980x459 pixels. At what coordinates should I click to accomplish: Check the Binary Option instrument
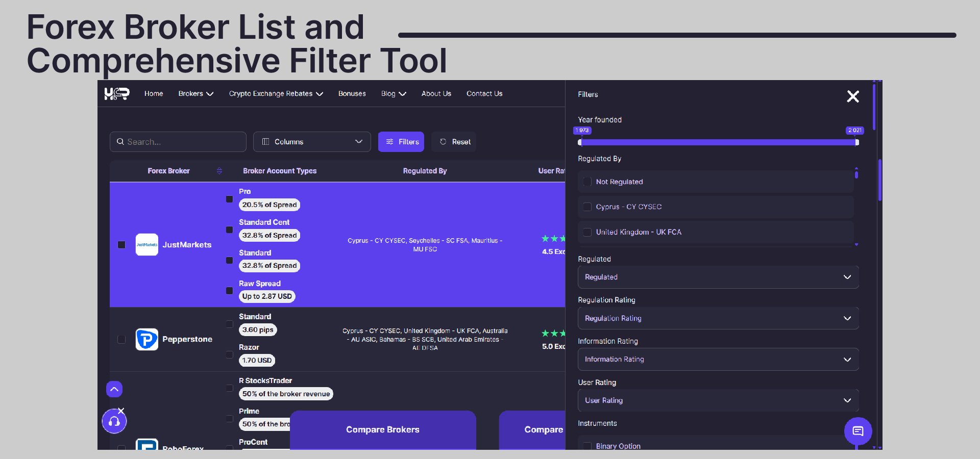tap(587, 446)
